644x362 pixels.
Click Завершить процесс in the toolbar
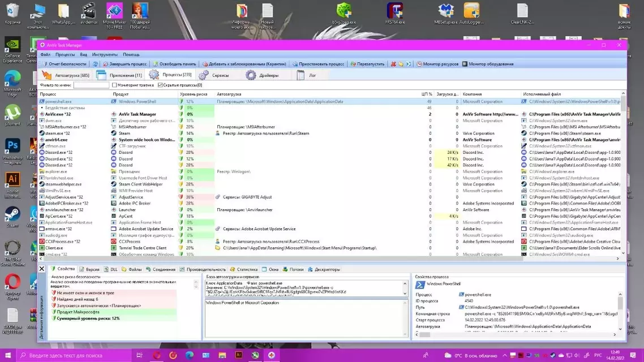[125, 64]
